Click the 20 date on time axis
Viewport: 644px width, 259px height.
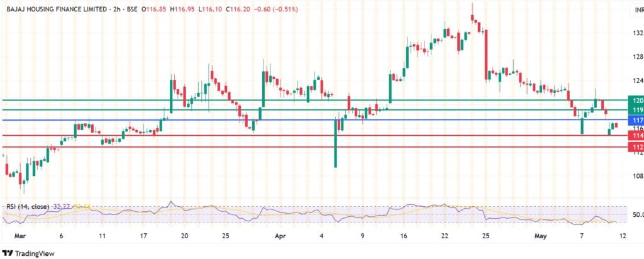coord(184,236)
